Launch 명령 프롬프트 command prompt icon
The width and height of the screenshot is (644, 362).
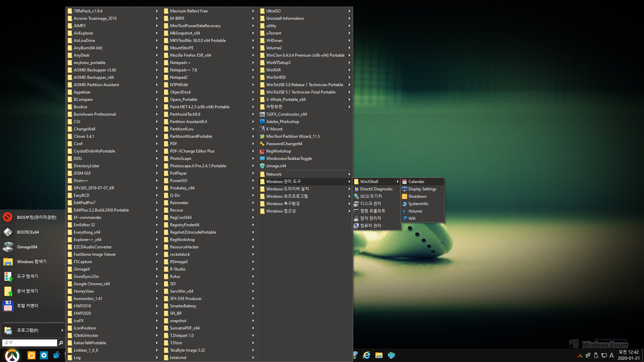pos(356,211)
